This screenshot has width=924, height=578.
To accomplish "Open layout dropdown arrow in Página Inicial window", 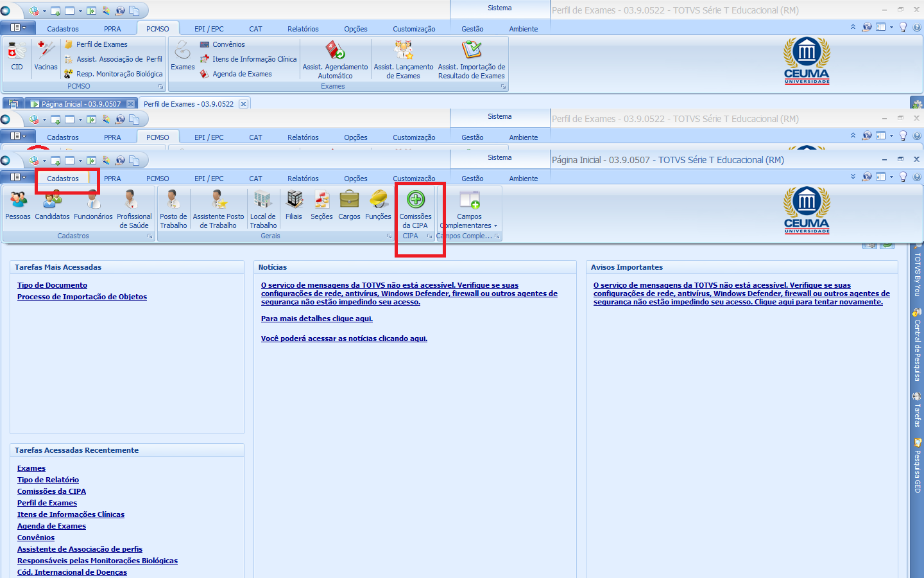I will [x=891, y=177].
